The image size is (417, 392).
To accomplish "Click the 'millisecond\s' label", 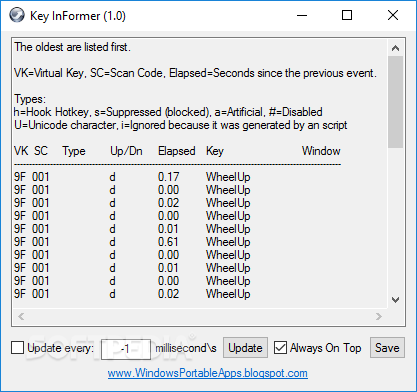I will point(186,348).
